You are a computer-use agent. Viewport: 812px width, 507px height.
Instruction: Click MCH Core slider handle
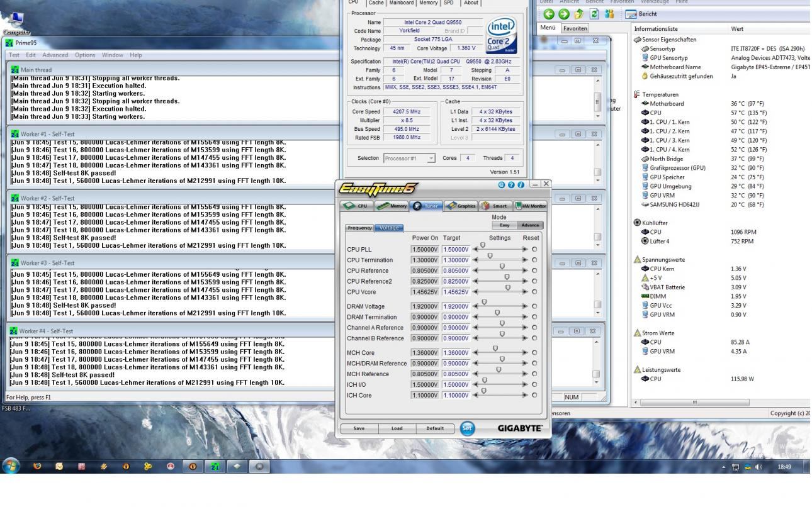point(495,348)
